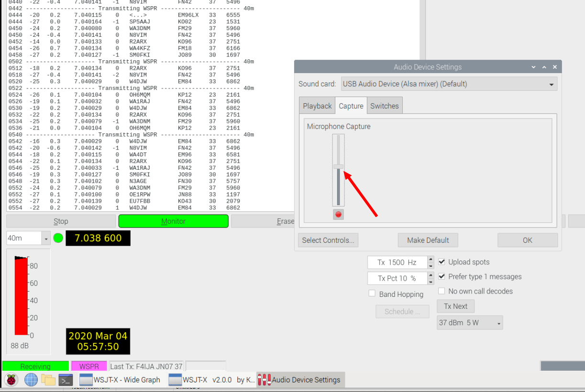Increment the Tx 1500 Hz spinner
Viewport: 585px width, 392px height.
430,260
